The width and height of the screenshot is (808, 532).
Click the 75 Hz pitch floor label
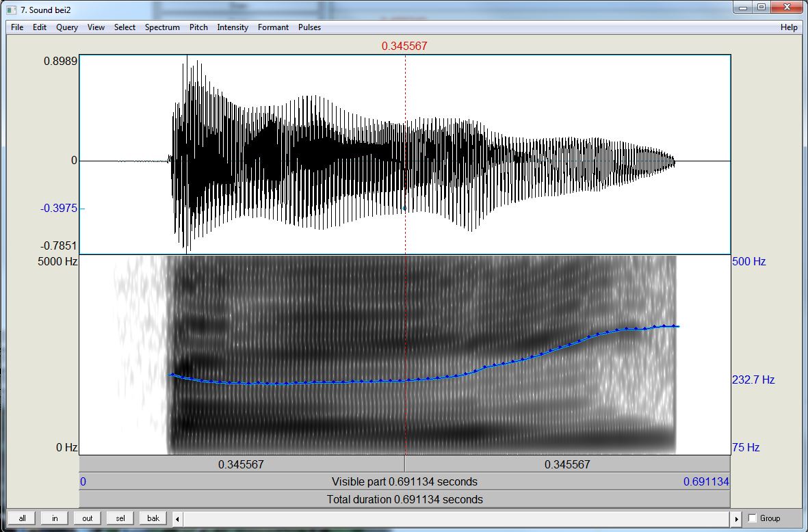pos(746,447)
